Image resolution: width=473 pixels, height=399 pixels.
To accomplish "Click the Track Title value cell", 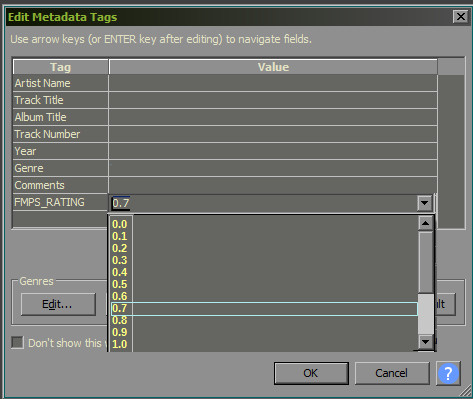I will pos(273,100).
